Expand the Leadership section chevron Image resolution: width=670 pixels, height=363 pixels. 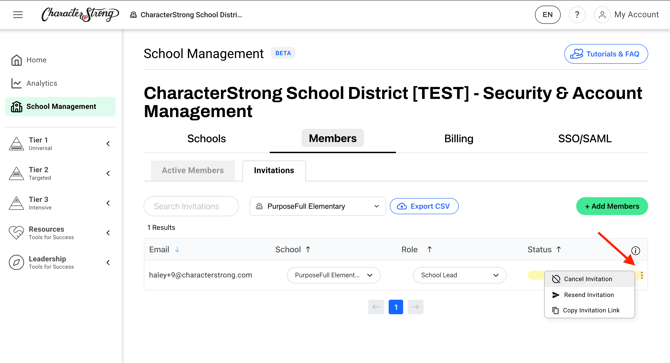108,262
